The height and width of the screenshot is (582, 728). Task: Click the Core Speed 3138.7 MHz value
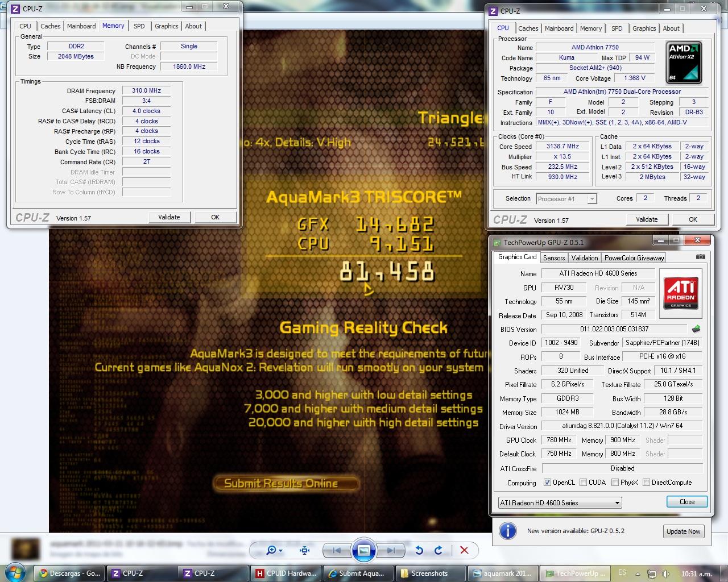[562, 146]
